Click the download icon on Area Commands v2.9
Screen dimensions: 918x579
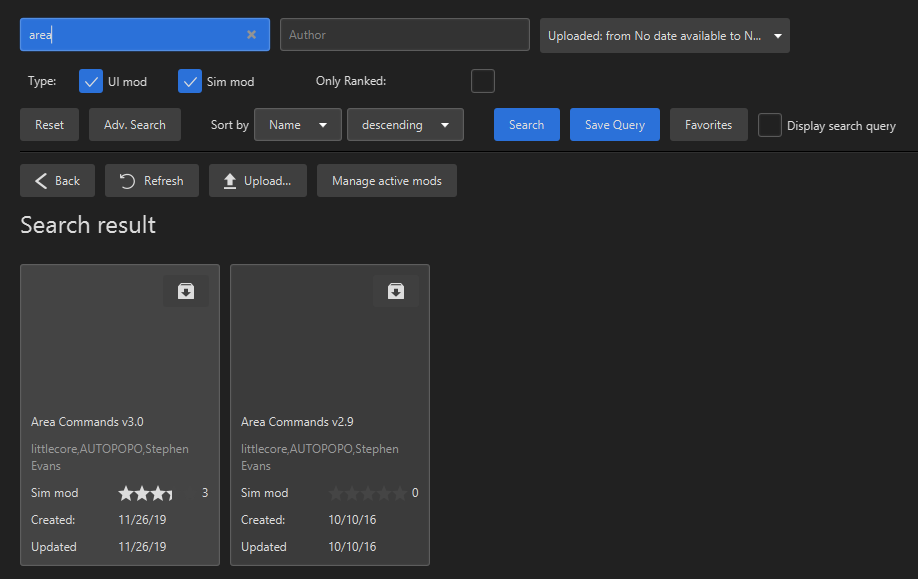pos(396,291)
